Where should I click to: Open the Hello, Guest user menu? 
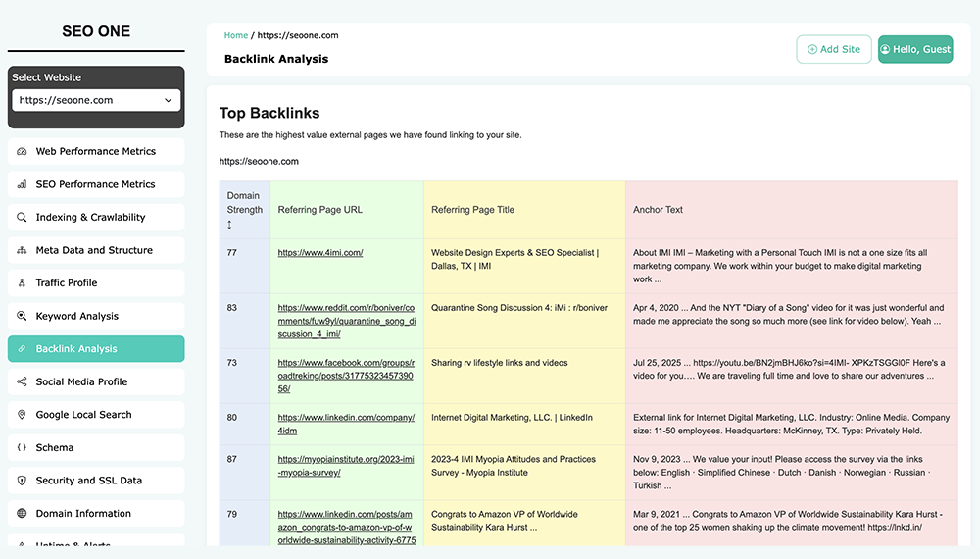[x=914, y=49]
